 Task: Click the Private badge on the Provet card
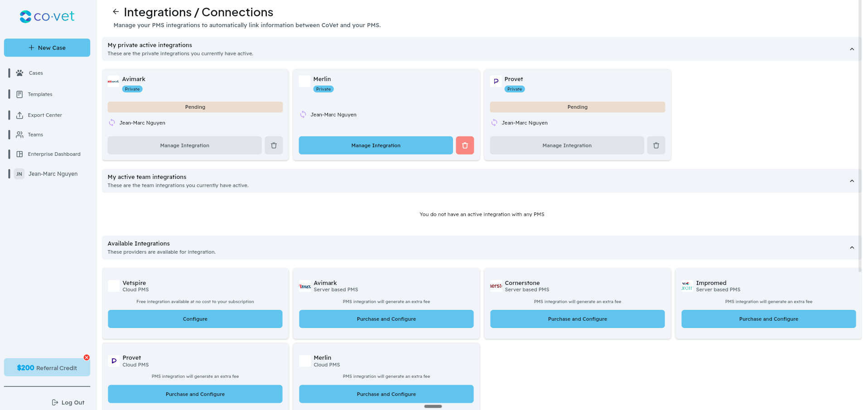pyautogui.click(x=515, y=89)
